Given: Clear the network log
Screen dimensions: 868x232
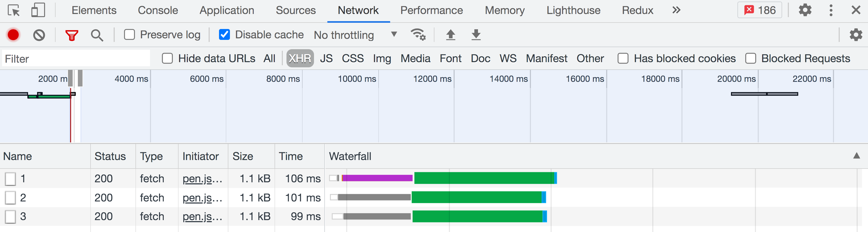Looking at the screenshot, I should point(39,35).
